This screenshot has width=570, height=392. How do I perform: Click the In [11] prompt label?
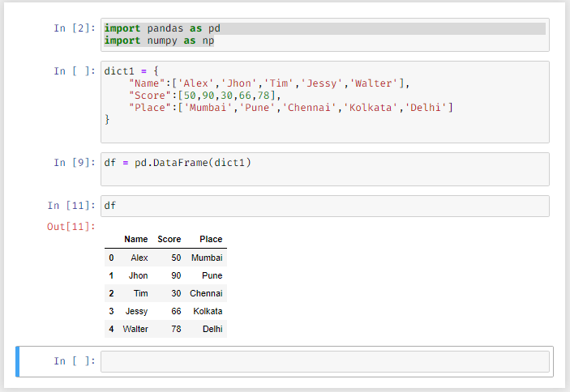pos(71,206)
